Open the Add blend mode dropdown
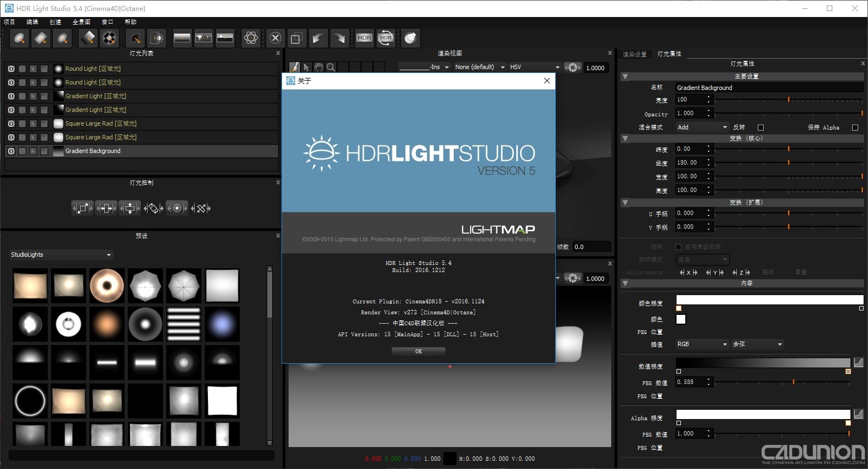Viewport: 868px width, 469px height. [x=702, y=127]
